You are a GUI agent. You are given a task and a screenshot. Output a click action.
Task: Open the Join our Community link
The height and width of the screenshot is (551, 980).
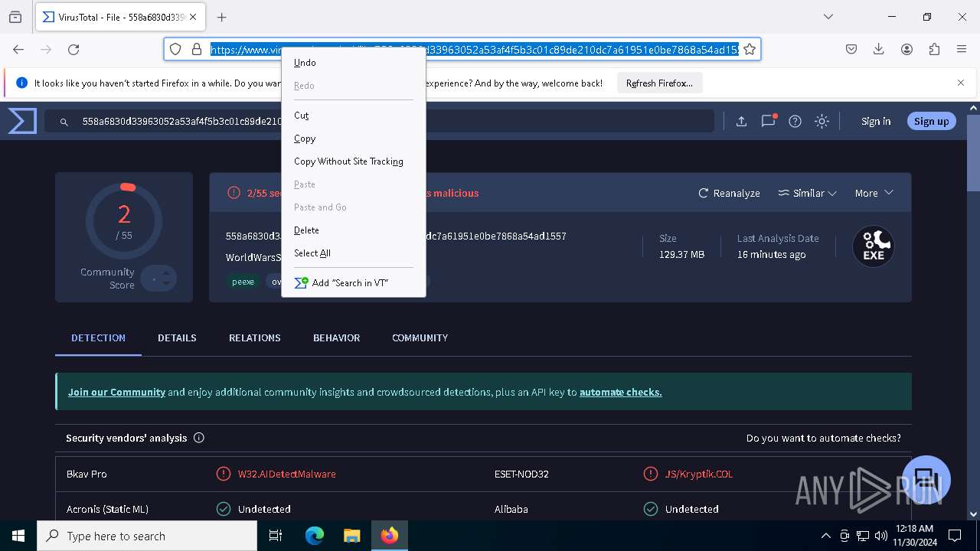pyautogui.click(x=116, y=392)
